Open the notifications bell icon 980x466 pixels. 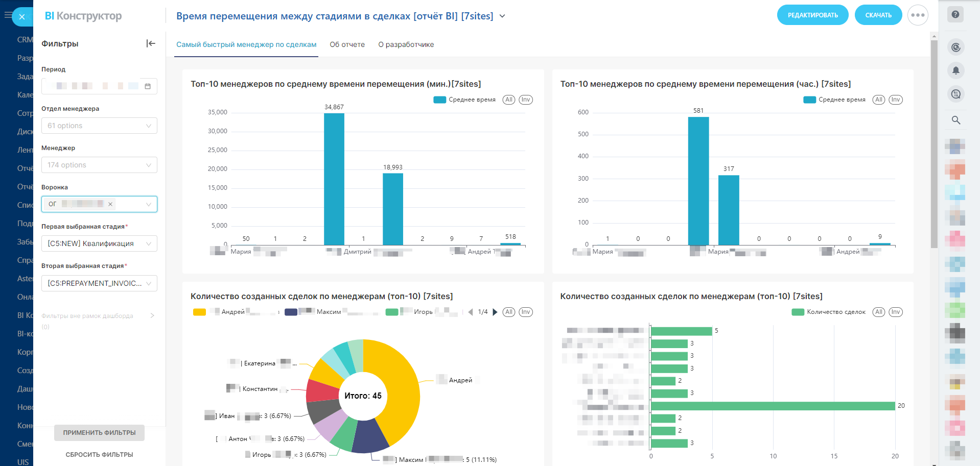click(955, 70)
